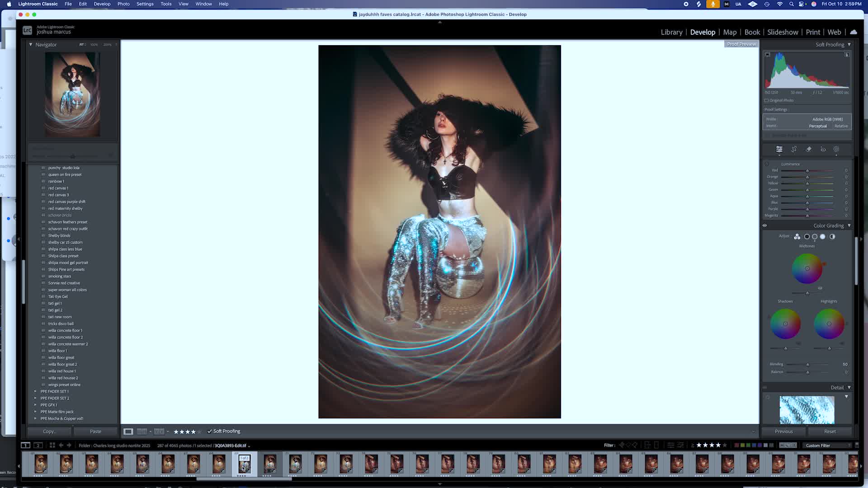Screen dimensions: 868x488
Task: Collapse the Navigator panel
Action: [x=31, y=45]
